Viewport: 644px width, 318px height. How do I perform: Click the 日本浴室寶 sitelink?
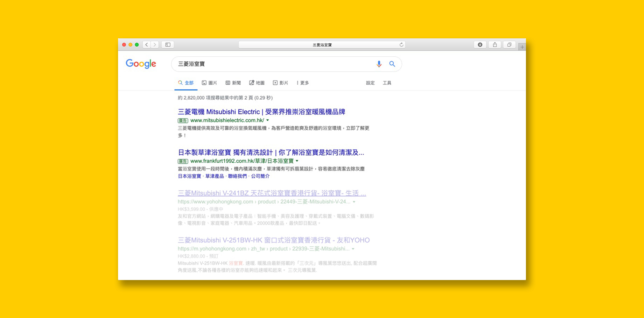[189, 176]
